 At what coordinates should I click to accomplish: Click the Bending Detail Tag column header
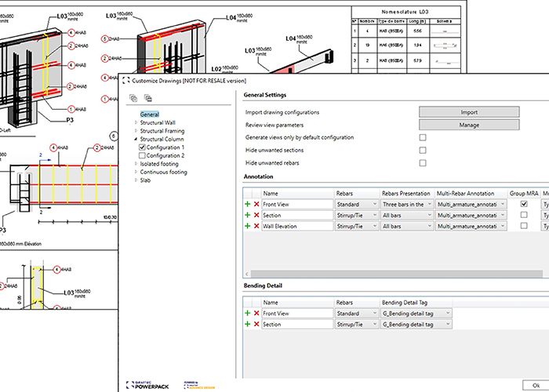(x=416, y=303)
